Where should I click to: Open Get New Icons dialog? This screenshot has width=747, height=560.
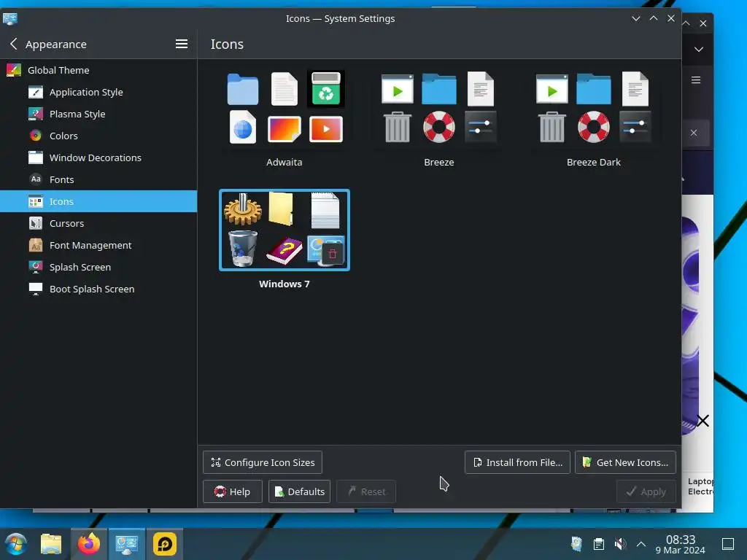[625, 462]
